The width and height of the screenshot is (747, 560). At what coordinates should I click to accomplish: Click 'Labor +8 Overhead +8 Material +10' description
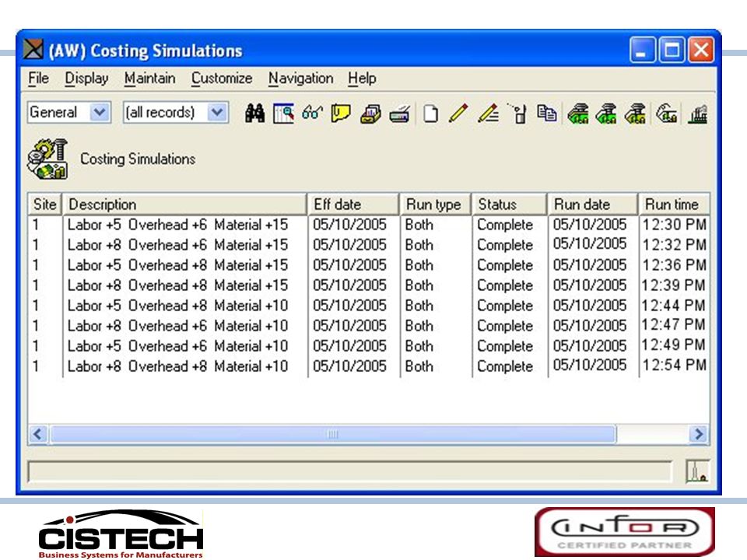(x=177, y=366)
